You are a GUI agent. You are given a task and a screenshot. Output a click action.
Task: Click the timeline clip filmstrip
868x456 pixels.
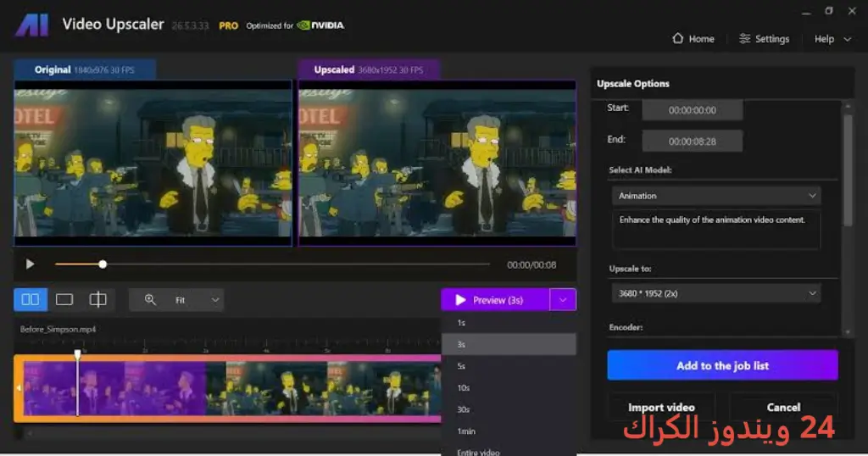[x=232, y=388]
